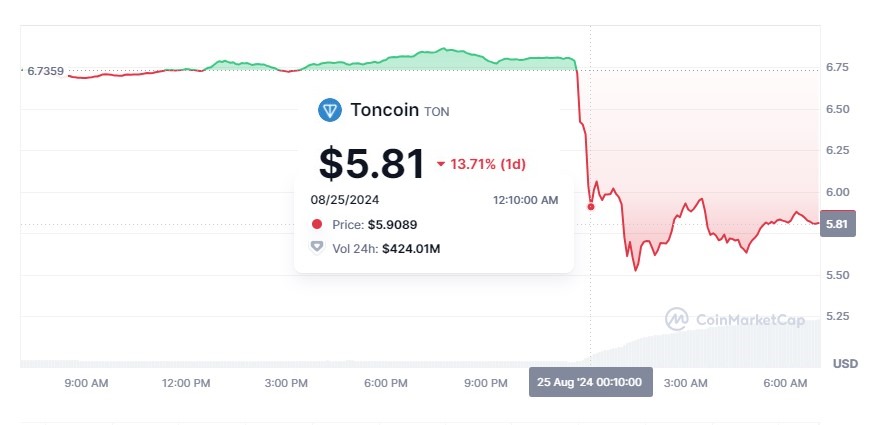
Task: Click the 6.7359 opening price label
Action: coord(45,71)
